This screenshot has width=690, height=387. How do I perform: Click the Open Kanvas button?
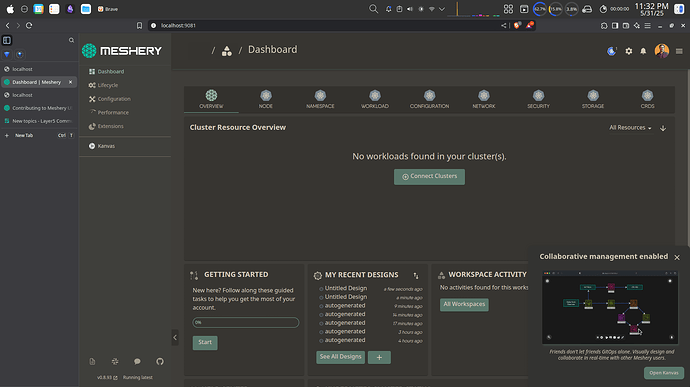pos(664,373)
